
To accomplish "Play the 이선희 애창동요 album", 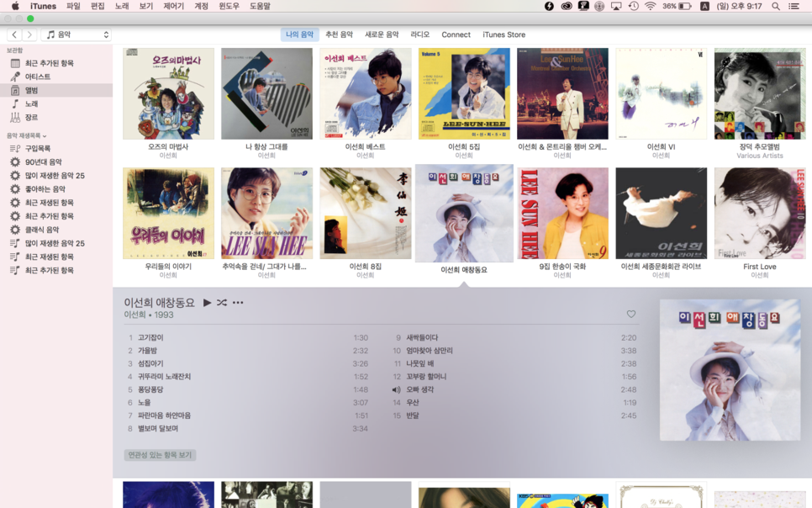I will click(207, 303).
